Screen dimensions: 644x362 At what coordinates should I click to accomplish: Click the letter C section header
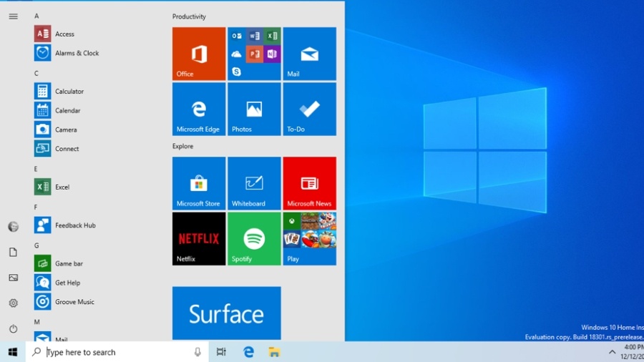point(36,73)
